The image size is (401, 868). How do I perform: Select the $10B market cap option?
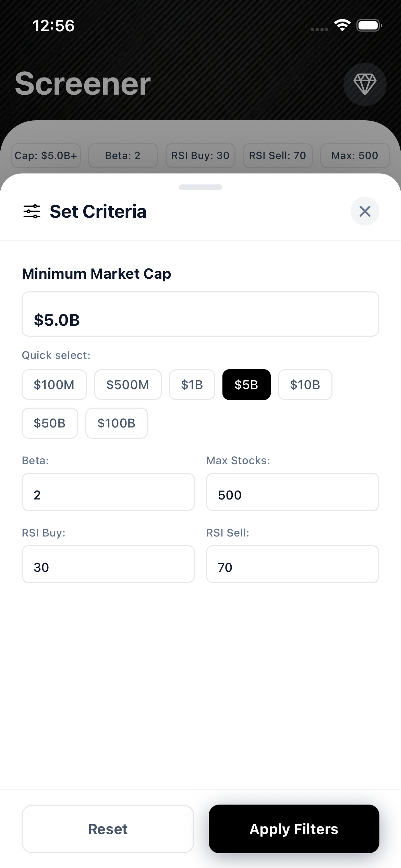[305, 385]
